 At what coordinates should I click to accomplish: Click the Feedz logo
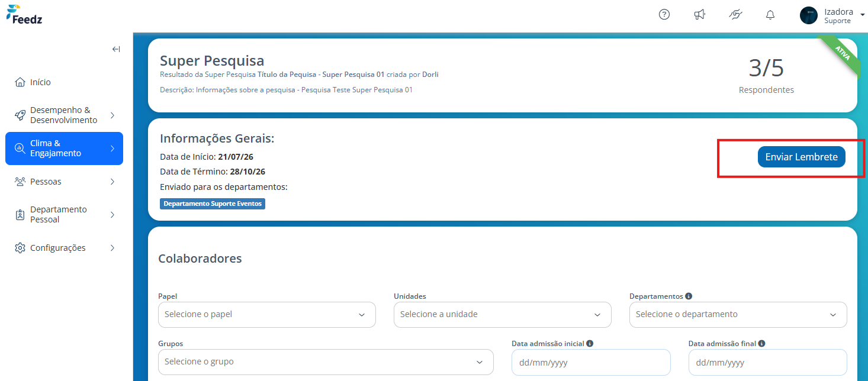(24, 14)
